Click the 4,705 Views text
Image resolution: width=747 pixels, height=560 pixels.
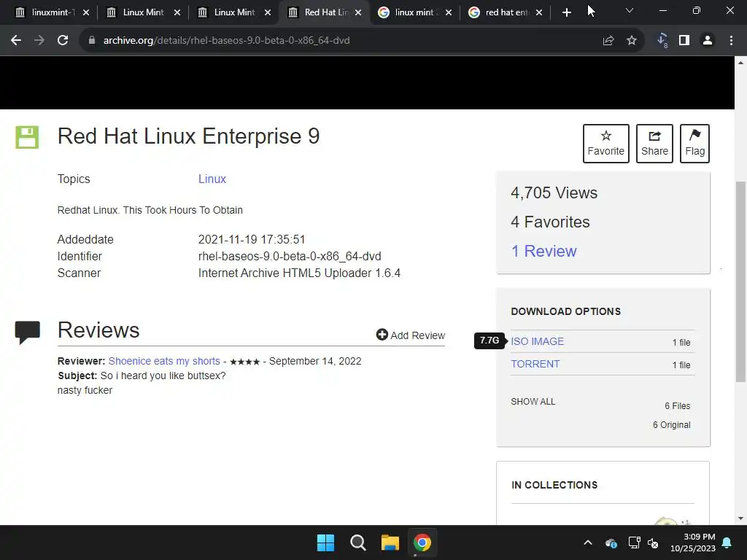click(x=554, y=192)
